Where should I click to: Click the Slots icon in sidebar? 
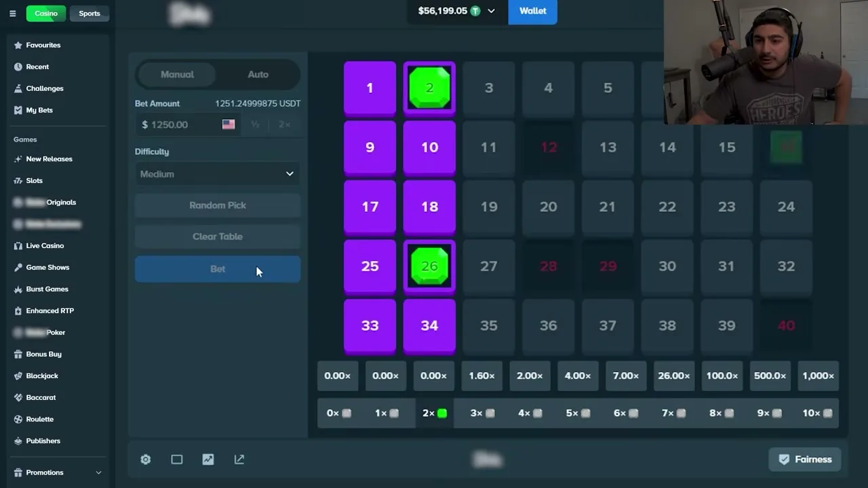tap(18, 181)
